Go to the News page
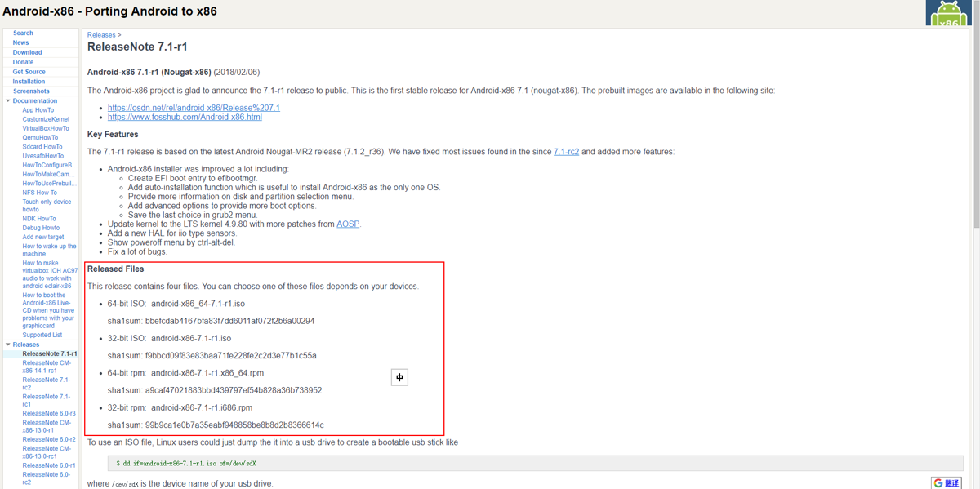 (x=20, y=42)
